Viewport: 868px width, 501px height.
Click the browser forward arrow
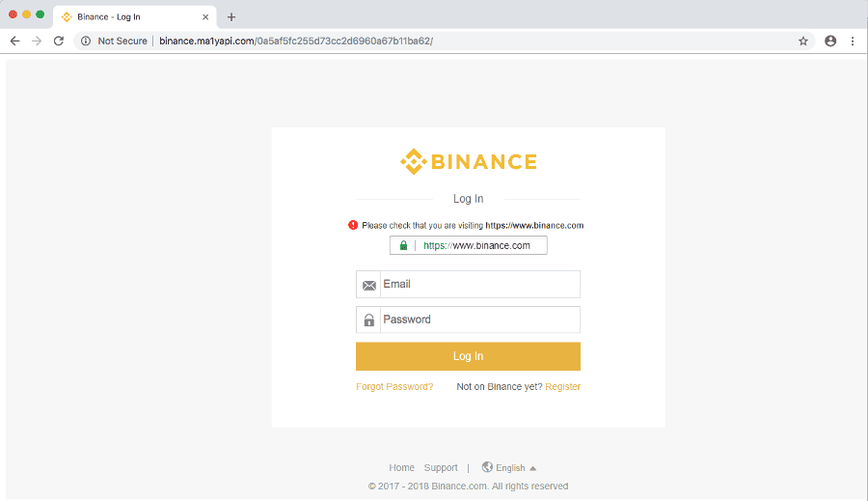(x=37, y=41)
